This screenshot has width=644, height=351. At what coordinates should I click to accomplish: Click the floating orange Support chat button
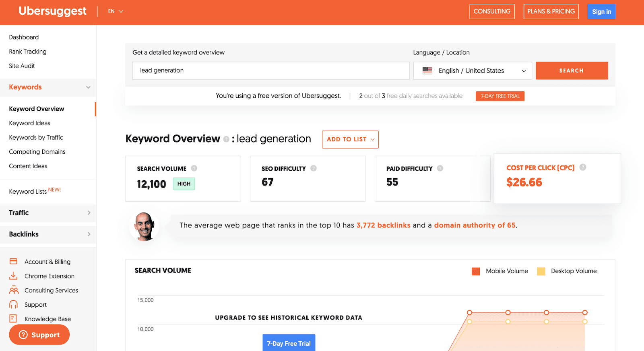point(39,334)
